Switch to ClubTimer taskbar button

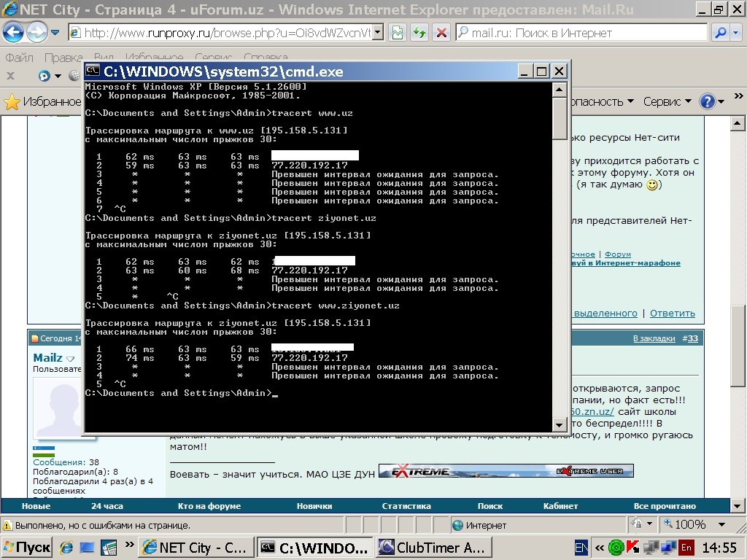(x=433, y=548)
